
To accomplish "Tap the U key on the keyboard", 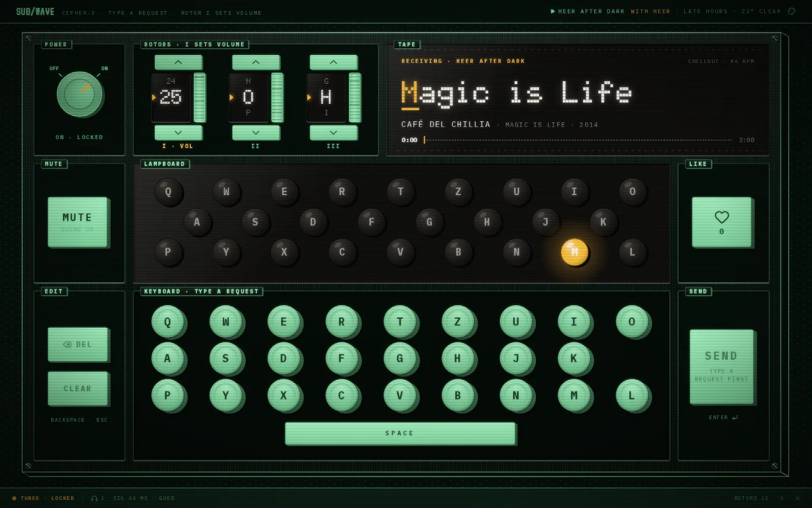I will [516, 322].
